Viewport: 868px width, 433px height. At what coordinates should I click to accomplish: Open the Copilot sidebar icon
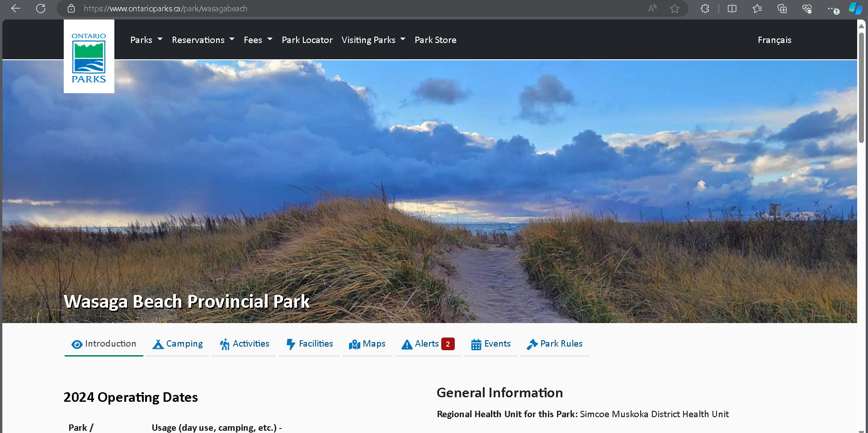pos(855,9)
